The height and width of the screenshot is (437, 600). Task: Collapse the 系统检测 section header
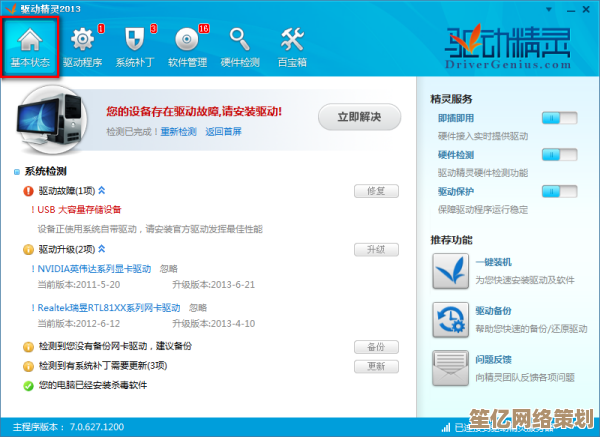pyautogui.click(x=17, y=171)
